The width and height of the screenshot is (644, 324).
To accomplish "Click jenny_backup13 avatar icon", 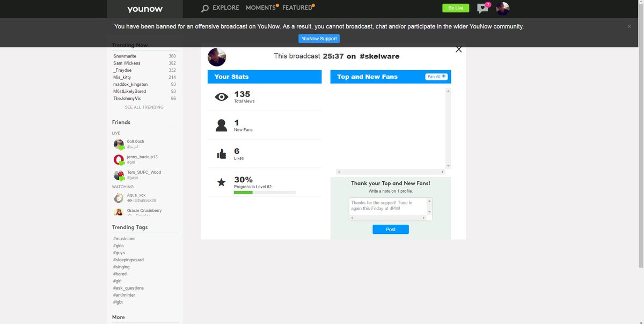I will point(119,160).
